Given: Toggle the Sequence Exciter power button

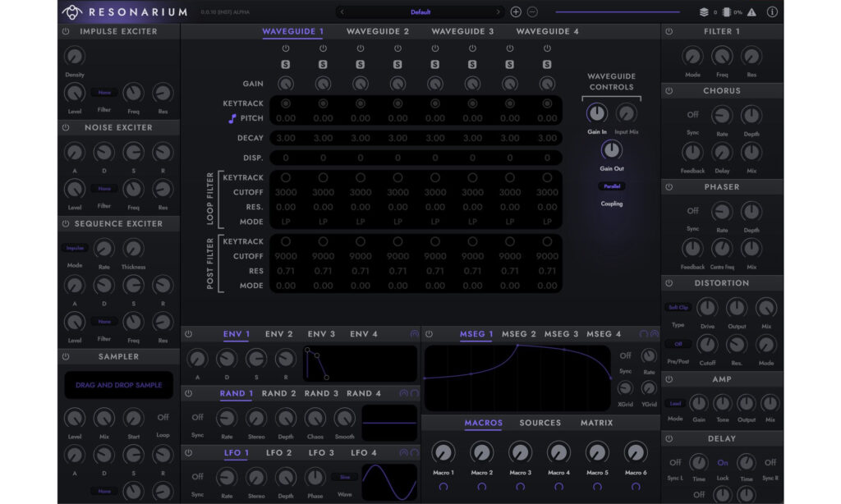Looking at the screenshot, I should tap(66, 223).
